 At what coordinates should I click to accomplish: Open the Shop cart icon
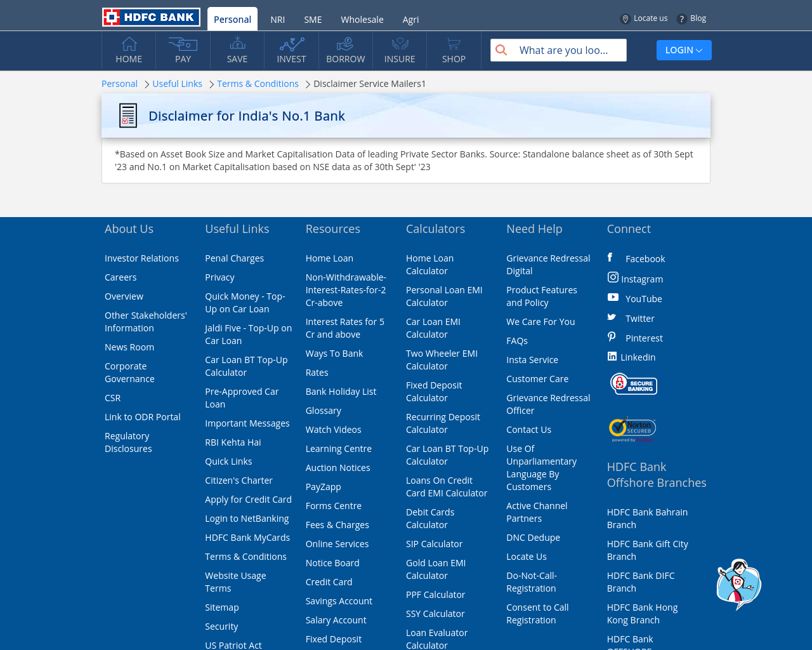454,44
